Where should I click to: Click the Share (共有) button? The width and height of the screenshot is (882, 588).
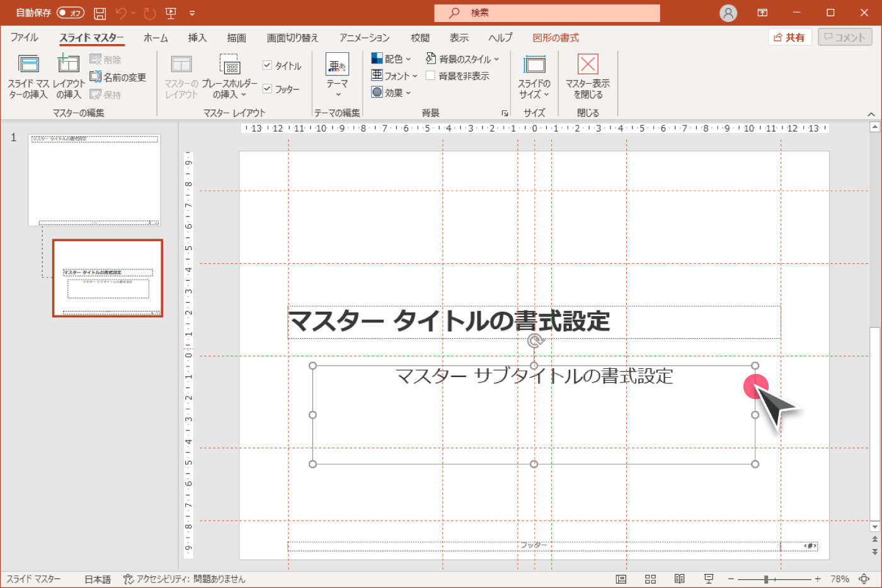coord(790,37)
